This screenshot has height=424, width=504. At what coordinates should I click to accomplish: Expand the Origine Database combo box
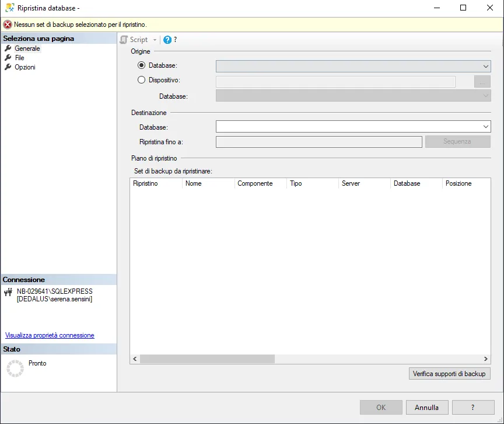tap(485, 66)
